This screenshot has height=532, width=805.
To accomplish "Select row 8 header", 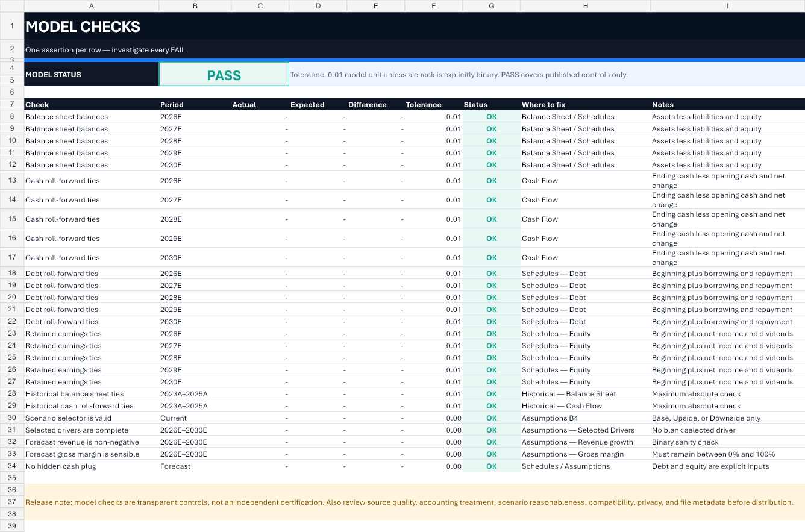I will click(x=12, y=116).
